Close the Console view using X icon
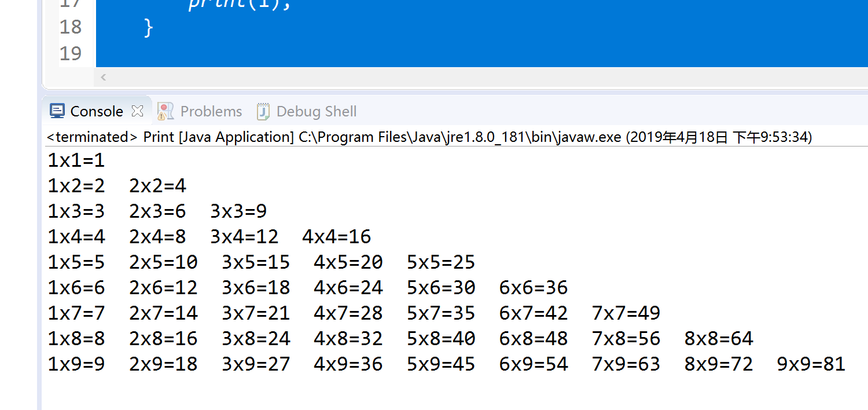 click(x=137, y=111)
